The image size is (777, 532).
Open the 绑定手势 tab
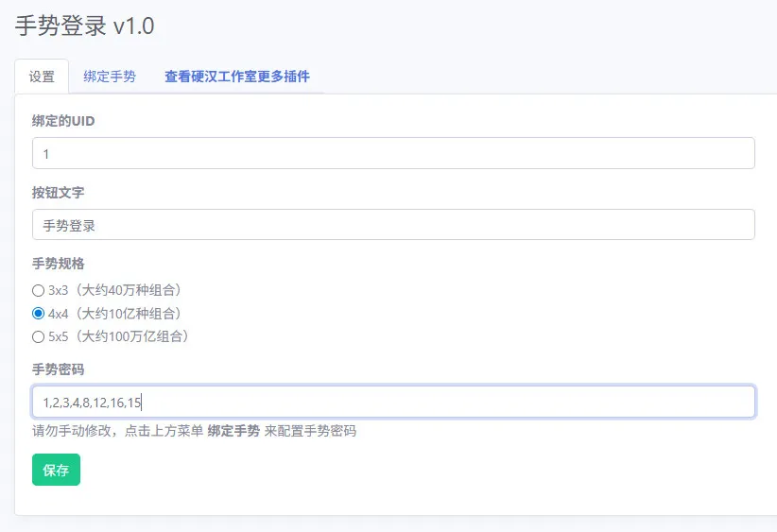(x=110, y=77)
